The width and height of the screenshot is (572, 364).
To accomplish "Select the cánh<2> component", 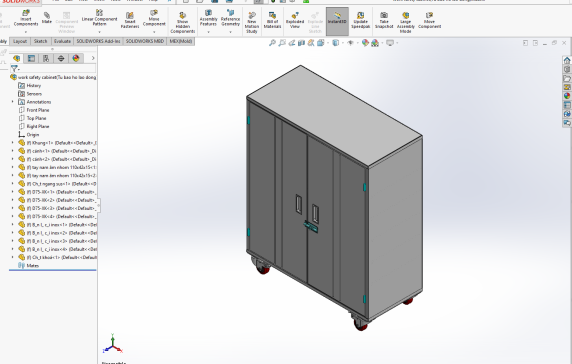I will [x=57, y=159].
